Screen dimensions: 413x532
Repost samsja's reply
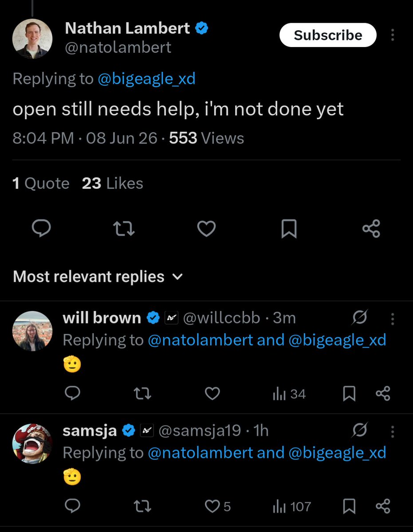click(x=142, y=506)
